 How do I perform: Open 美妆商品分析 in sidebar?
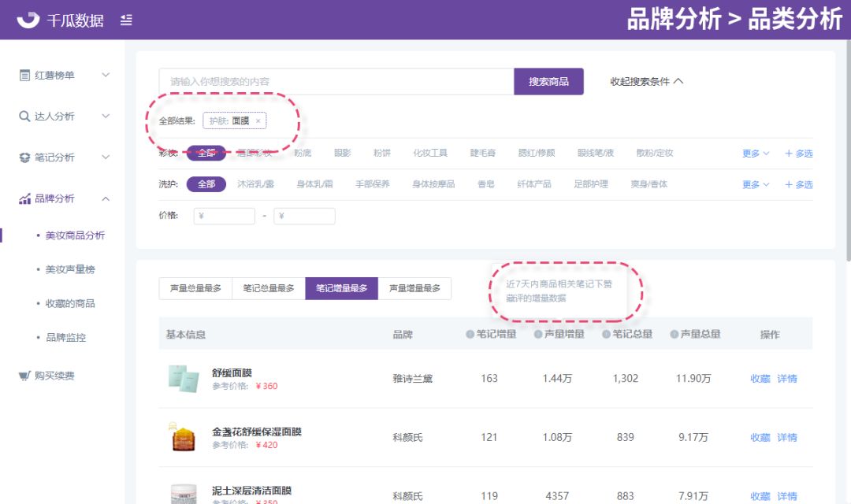pyautogui.click(x=75, y=235)
